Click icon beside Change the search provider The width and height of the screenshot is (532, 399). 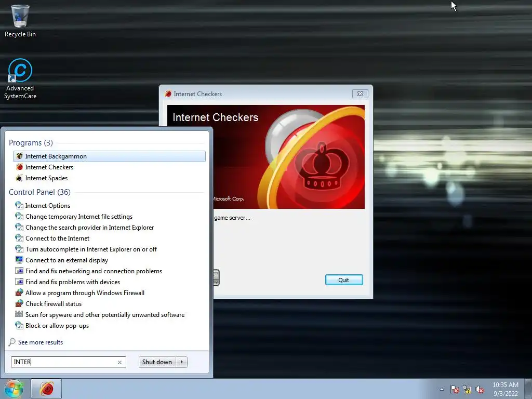click(19, 228)
